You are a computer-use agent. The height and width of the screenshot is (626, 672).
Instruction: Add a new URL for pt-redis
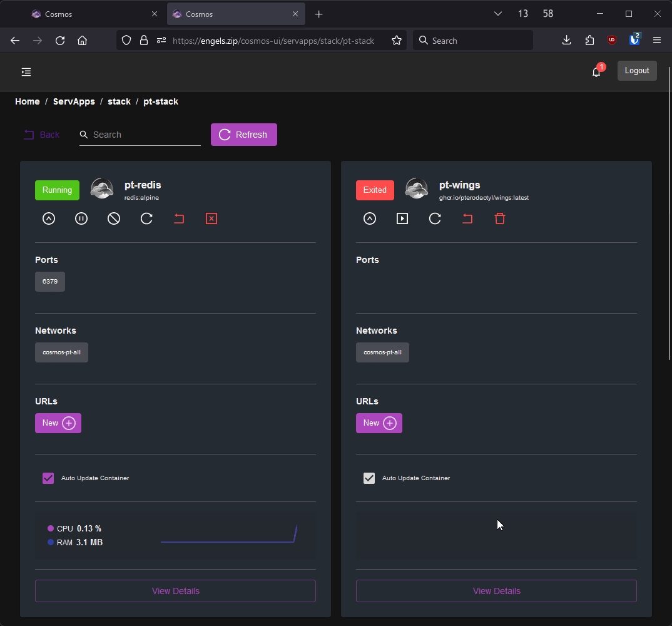click(58, 423)
